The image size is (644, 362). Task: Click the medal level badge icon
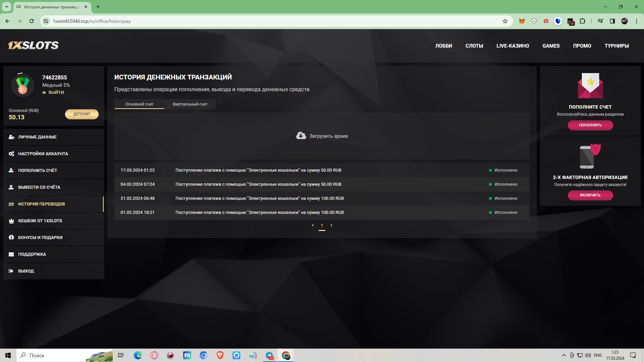pyautogui.click(x=22, y=85)
